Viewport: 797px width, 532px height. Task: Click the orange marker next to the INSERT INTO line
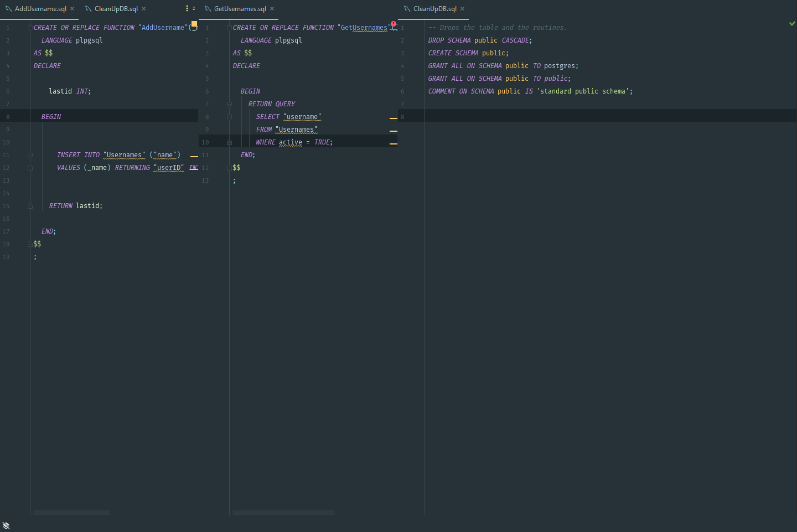tap(194, 156)
